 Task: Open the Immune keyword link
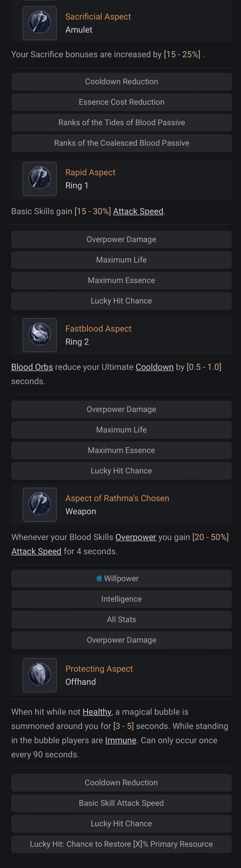[121, 740]
